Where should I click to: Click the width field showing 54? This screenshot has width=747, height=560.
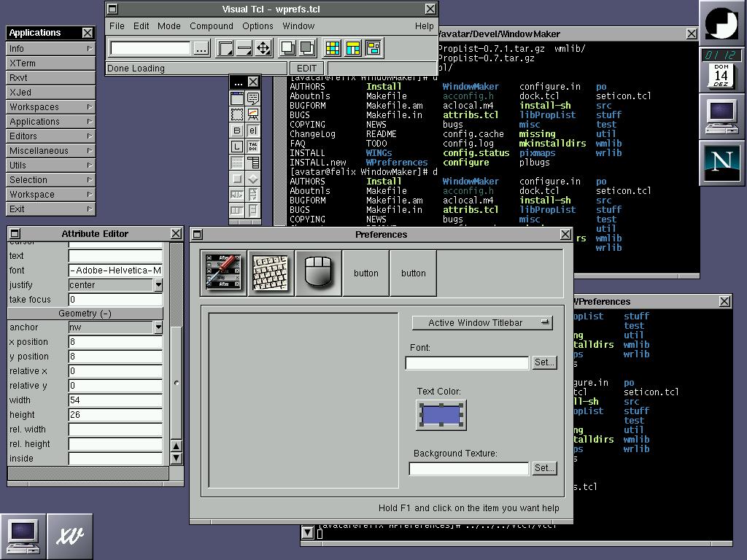click(x=116, y=400)
